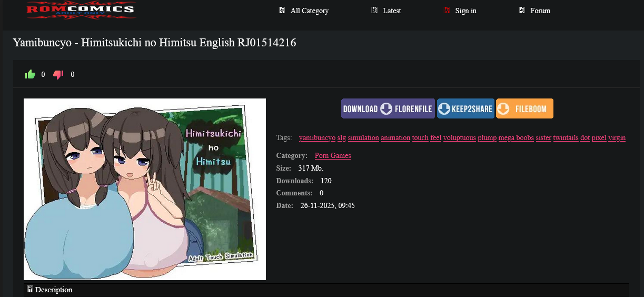Click the thumbs down rating icon
The image size is (644, 297).
tap(58, 74)
